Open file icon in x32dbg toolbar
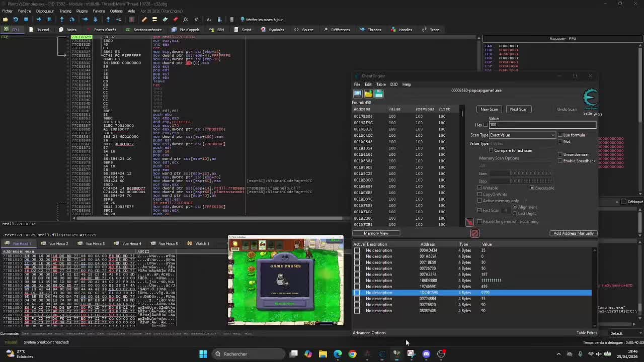The width and height of the screenshot is (644, 362). point(6,20)
